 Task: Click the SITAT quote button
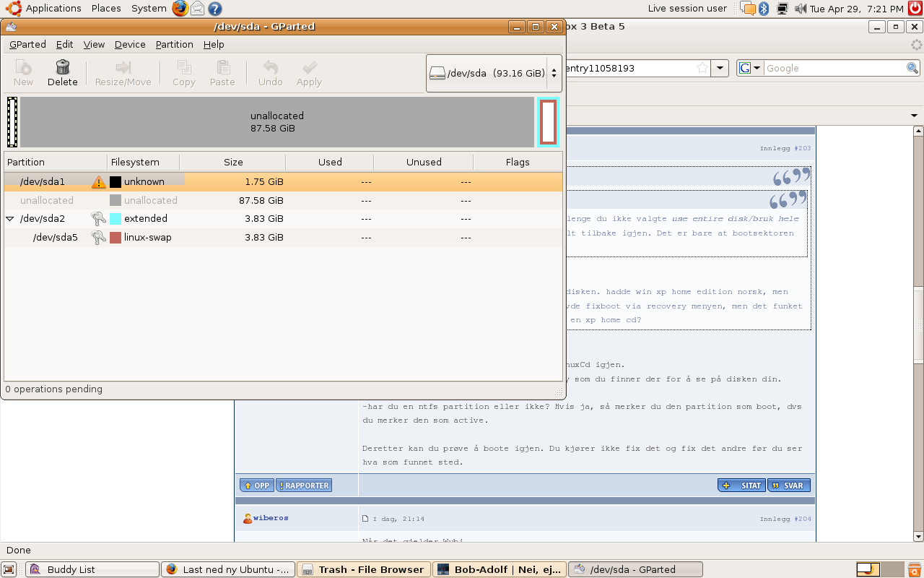coord(741,486)
